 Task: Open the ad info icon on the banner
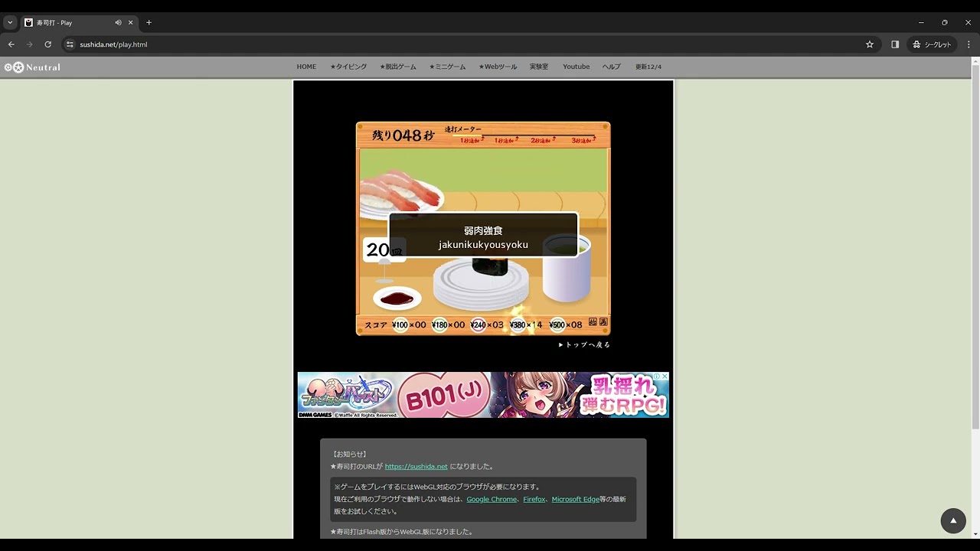[657, 377]
